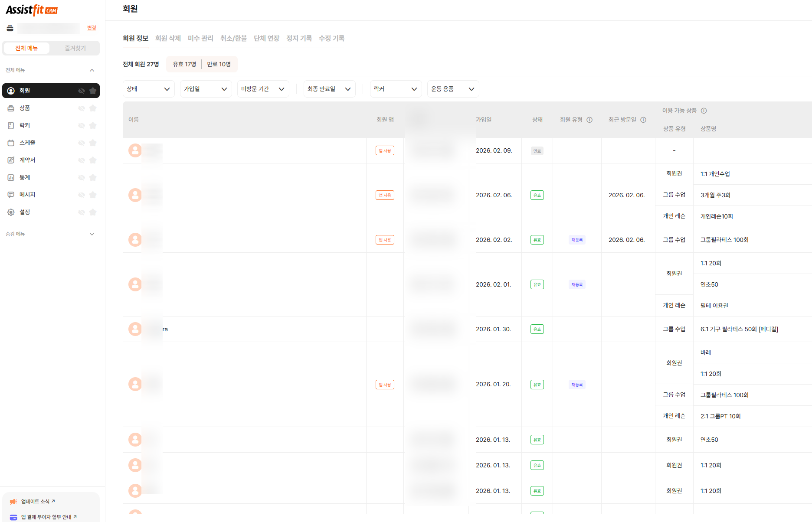Viewport: 812px width, 522px height.
Task: Switch to the 즐겨찾기 tab
Action: pos(75,48)
